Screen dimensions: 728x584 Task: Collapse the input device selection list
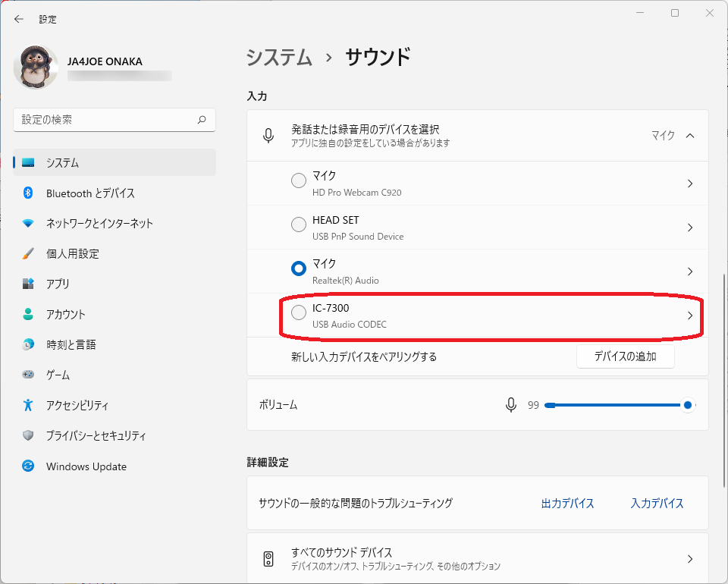click(689, 136)
